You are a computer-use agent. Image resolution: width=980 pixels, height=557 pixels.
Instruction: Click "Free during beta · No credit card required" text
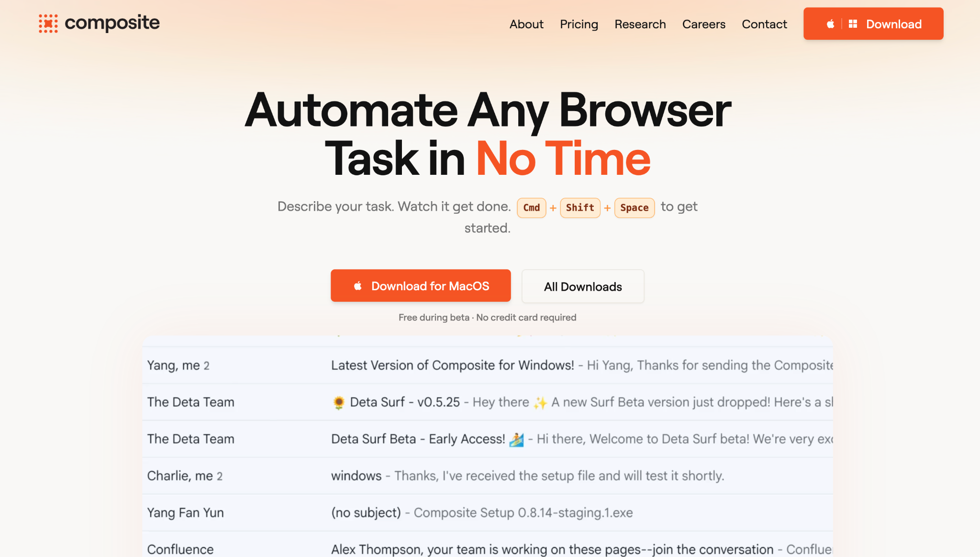point(487,318)
